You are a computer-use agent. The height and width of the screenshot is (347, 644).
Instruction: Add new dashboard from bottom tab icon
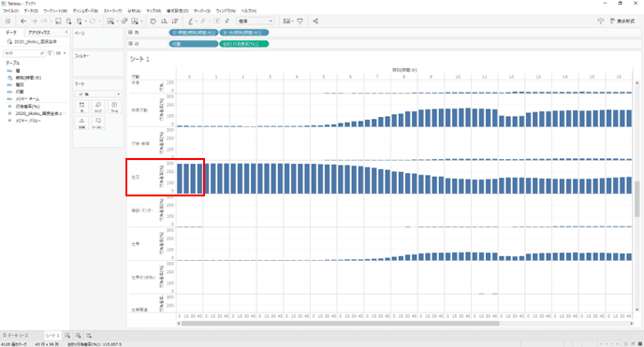(x=78, y=336)
